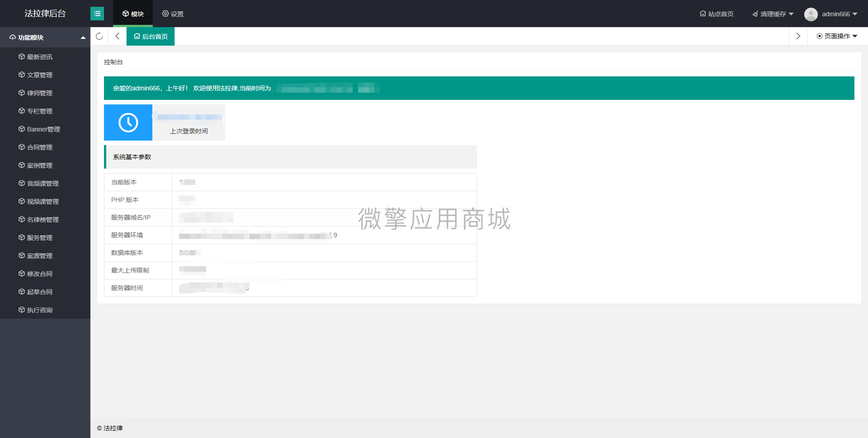The image size is (868, 438).
Task: Click the cube icon beside 合同管理
Action: click(22, 147)
